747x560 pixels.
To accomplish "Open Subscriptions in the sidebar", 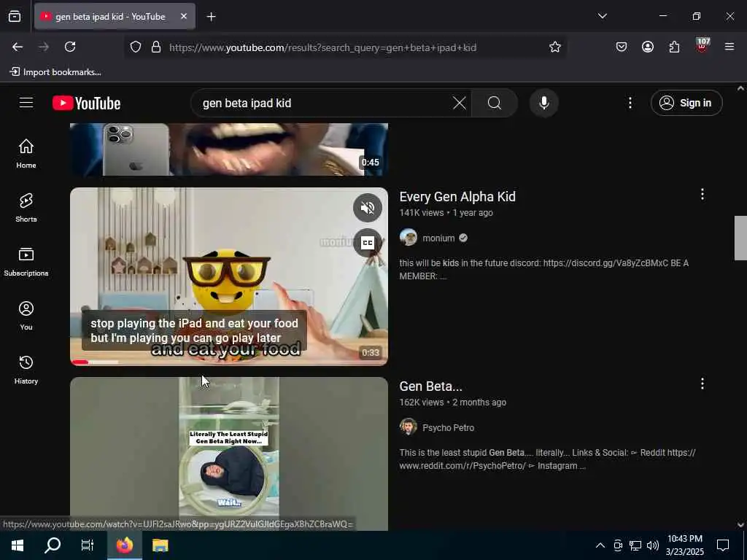I will (26, 262).
